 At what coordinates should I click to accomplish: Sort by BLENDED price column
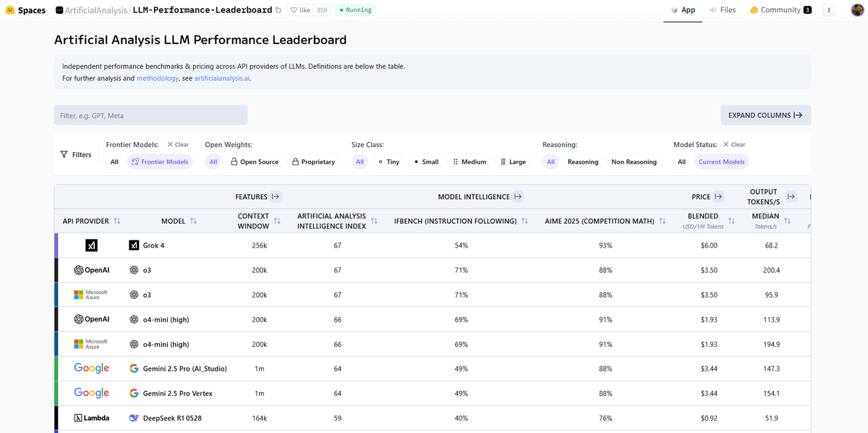click(x=731, y=221)
